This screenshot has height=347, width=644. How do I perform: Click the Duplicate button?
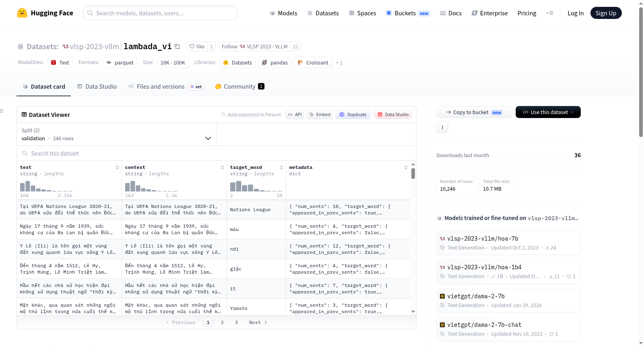coord(353,114)
